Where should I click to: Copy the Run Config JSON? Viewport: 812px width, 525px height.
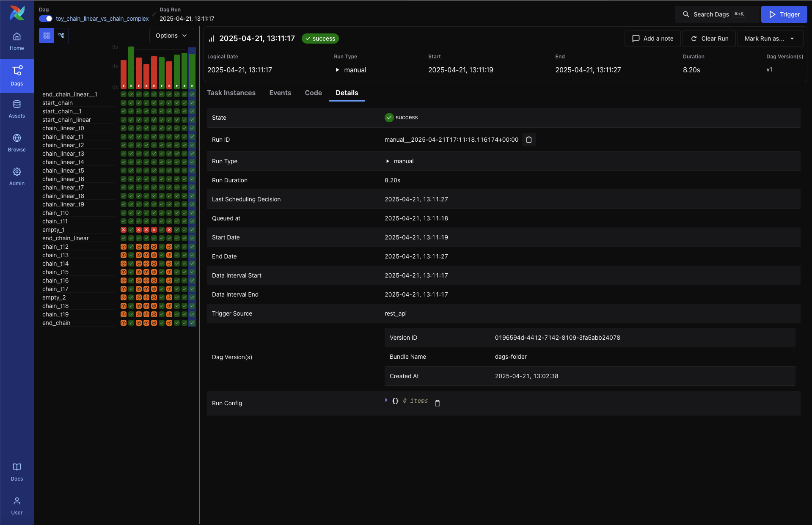point(438,403)
